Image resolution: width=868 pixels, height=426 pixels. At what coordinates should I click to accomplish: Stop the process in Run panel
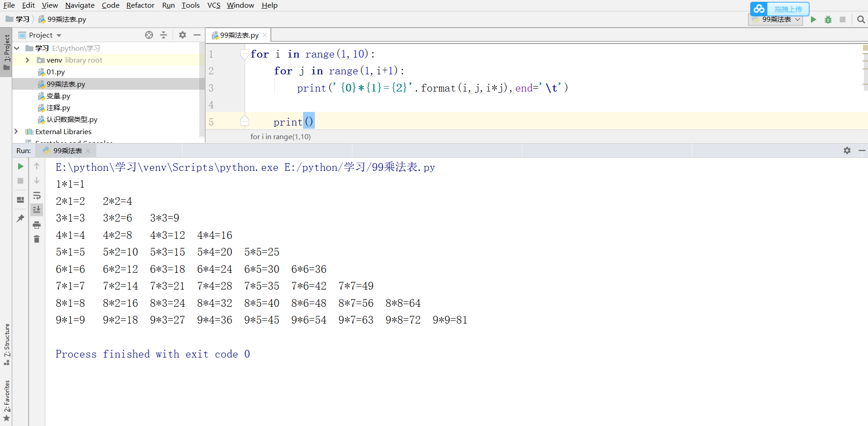coord(20,181)
